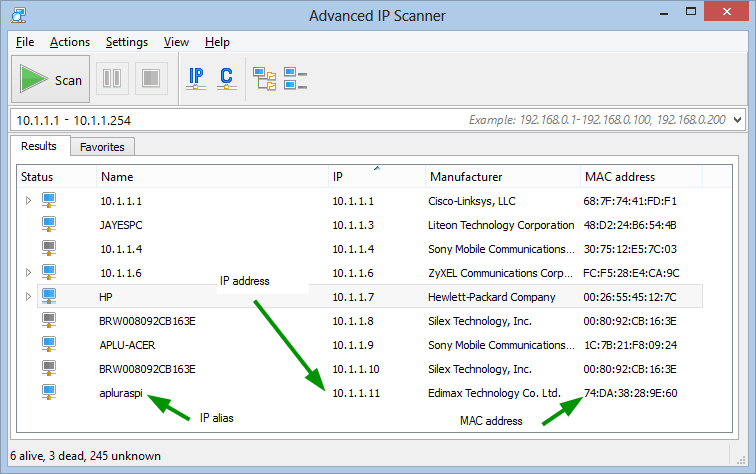Click MAC address FC:F5:28:E4:CA:9C

pyautogui.click(x=631, y=273)
